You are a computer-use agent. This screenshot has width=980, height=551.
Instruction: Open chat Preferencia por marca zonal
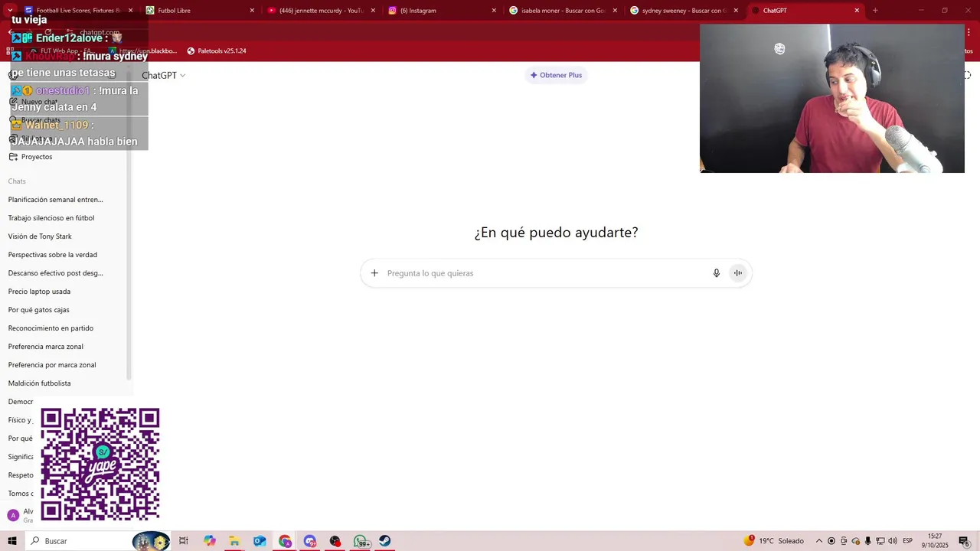click(52, 365)
